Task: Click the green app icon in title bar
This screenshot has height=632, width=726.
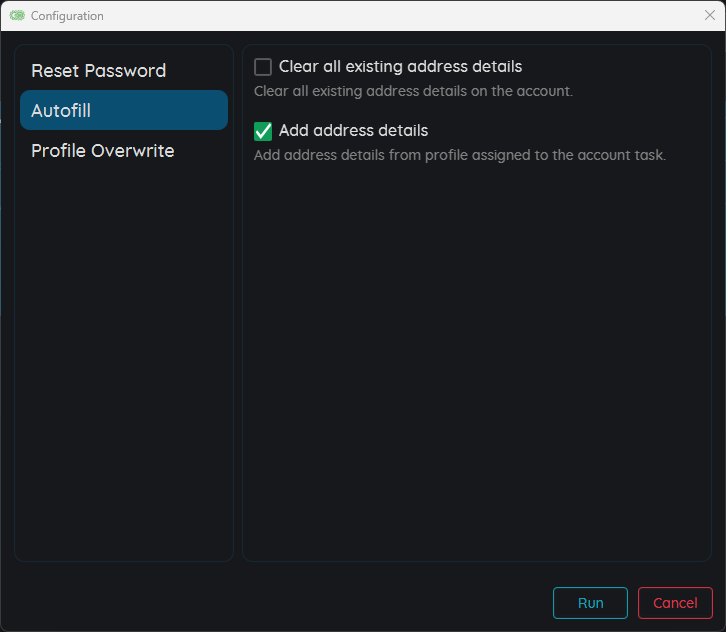Action: point(17,16)
